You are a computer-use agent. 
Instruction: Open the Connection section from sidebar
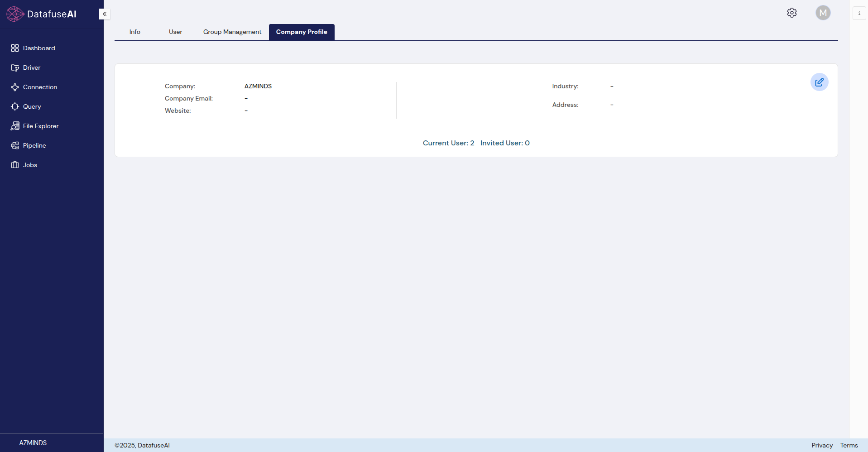click(15, 87)
